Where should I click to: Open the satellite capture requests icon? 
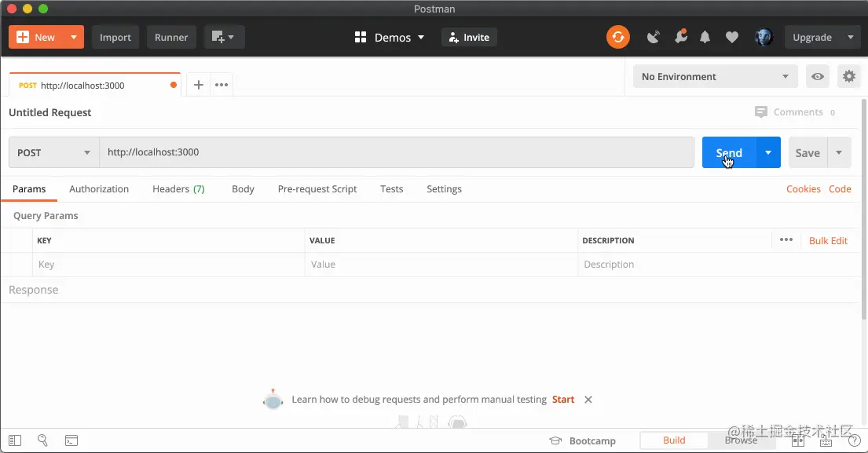pos(654,37)
